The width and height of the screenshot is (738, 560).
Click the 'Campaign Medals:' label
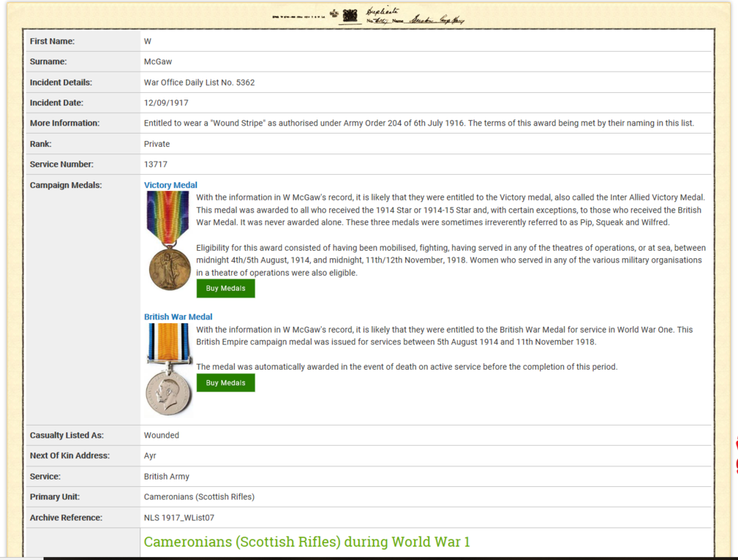pyautogui.click(x=66, y=185)
